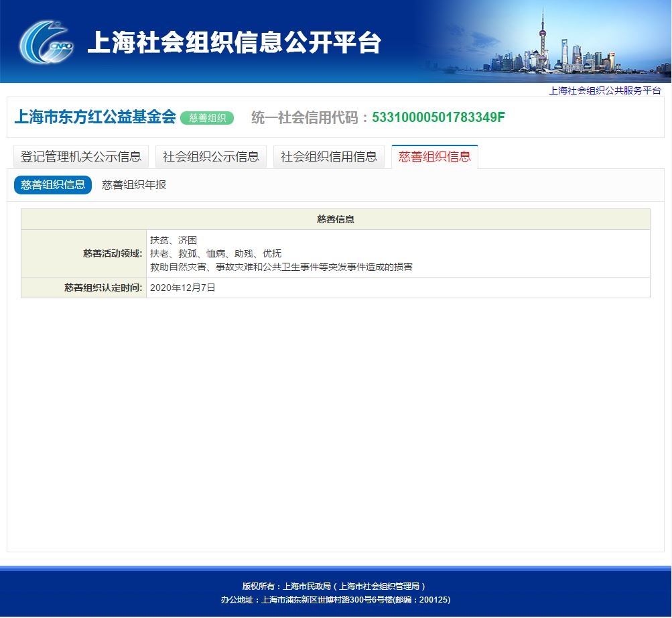Select credit code 53310000501783349F
Viewport: 672px width, 618px height.
click(438, 117)
